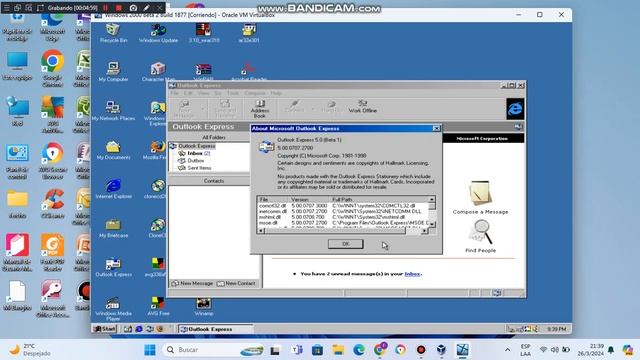Click OK in the About Outlook Express dialog
The image size is (640, 360).
point(345,244)
